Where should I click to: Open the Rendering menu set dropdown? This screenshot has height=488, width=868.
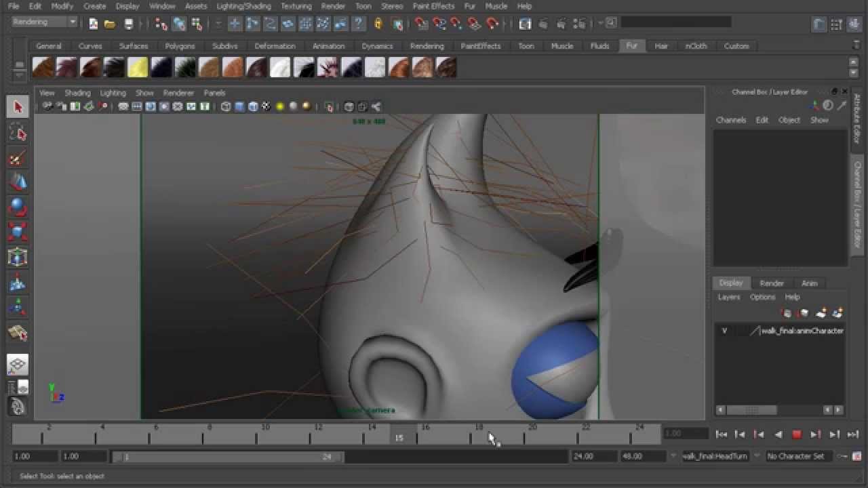point(45,22)
